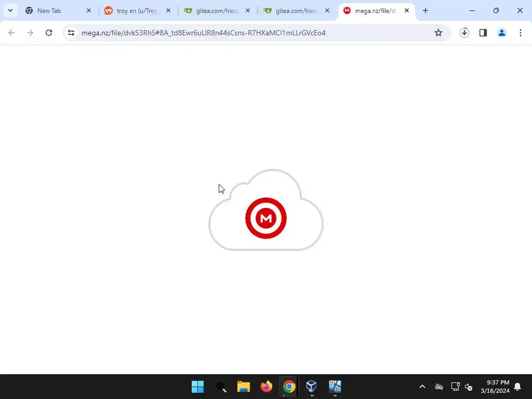
Task: View site information for mega.nz
Action: (71, 33)
